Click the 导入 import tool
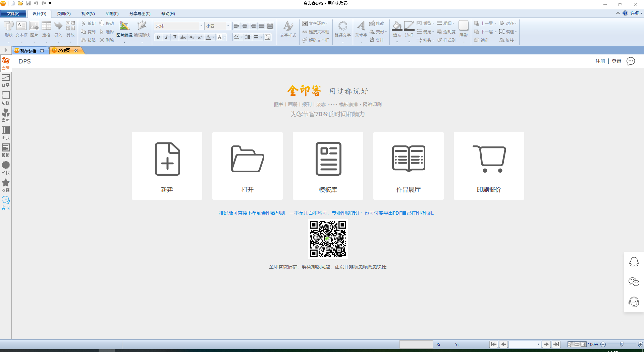Viewport: 644px width, 352px height. click(58, 29)
